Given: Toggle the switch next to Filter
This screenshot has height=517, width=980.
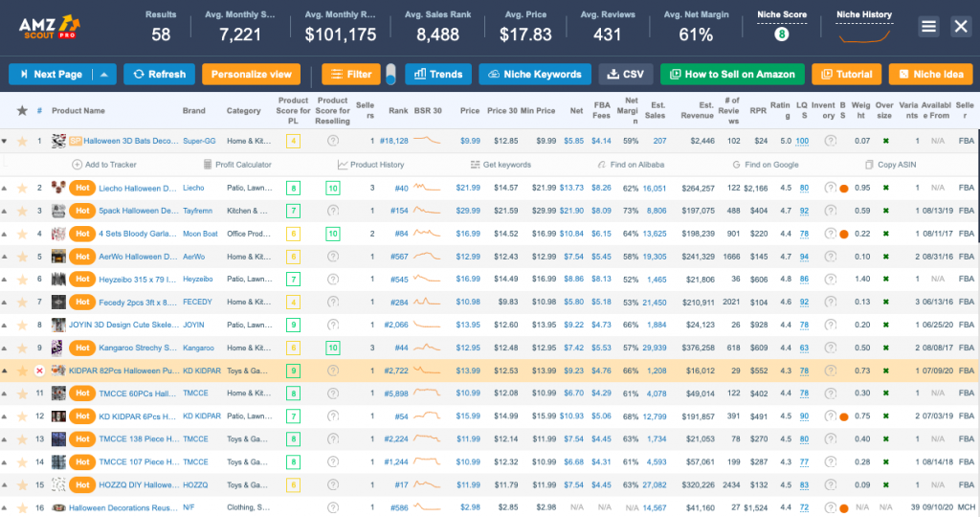Looking at the screenshot, I should tap(390, 74).
